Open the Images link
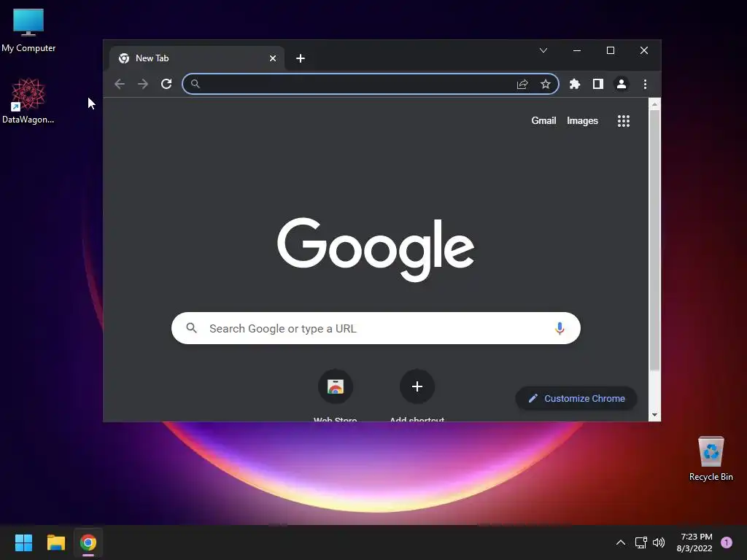This screenshot has width=747, height=560. pos(582,121)
